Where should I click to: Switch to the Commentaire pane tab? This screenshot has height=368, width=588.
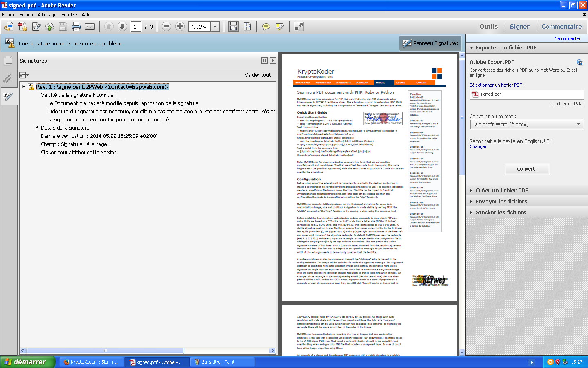(561, 27)
